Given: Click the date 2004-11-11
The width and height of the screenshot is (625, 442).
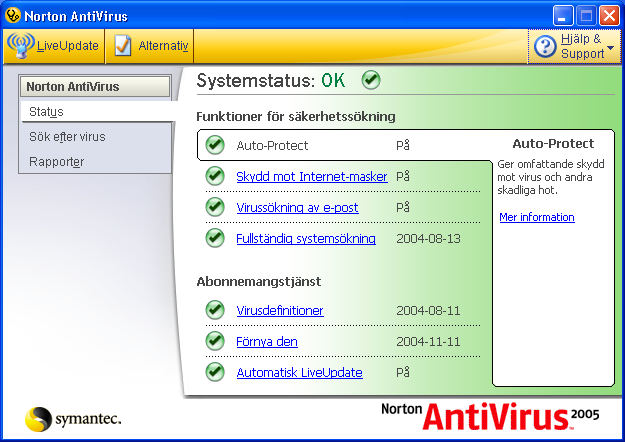Looking at the screenshot, I should click(x=428, y=341).
